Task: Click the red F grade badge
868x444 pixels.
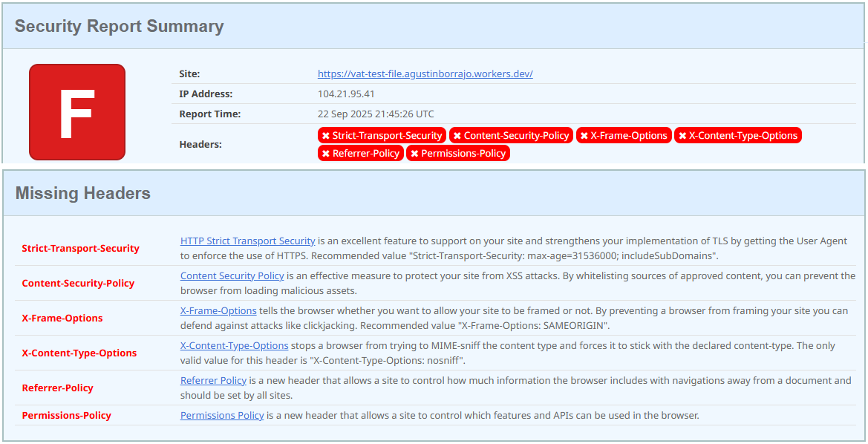Action: (77, 112)
